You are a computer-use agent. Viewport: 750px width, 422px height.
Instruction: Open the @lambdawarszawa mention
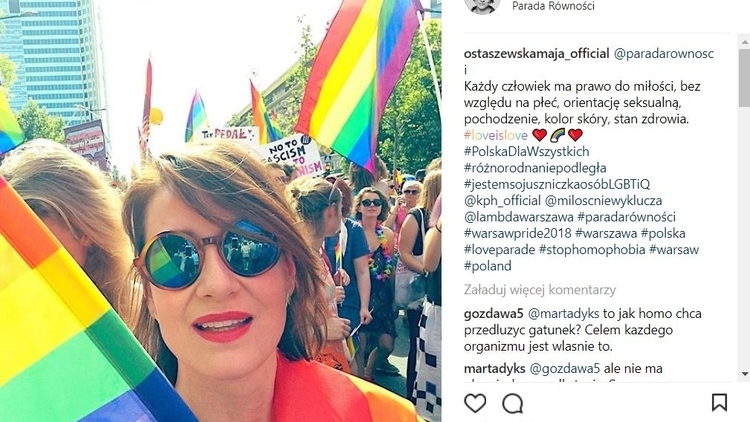(x=518, y=217)
